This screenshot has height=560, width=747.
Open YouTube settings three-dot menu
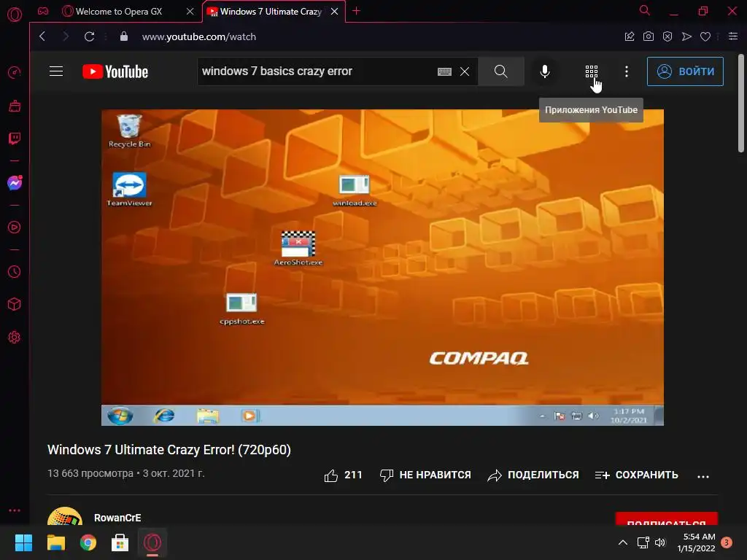627,71
